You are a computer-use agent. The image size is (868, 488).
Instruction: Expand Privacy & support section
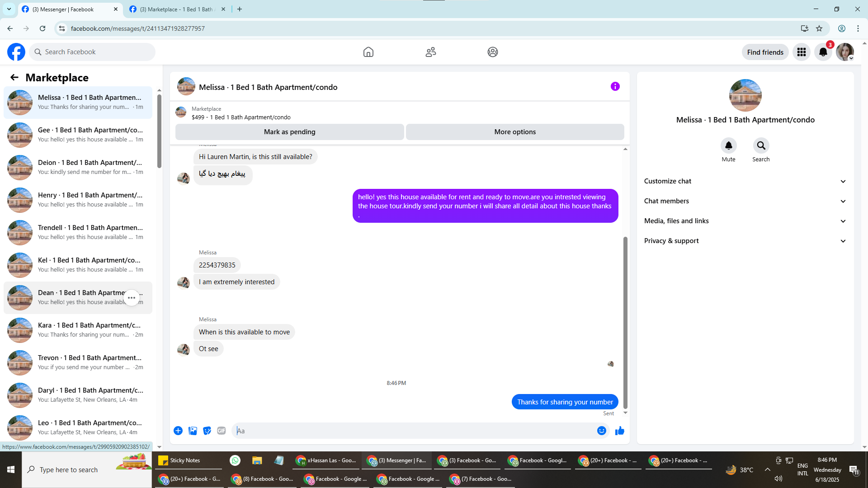coord(745,241)
